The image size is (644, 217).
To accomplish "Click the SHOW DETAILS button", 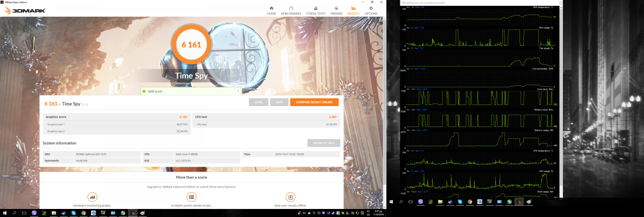I will pos(324,143).
